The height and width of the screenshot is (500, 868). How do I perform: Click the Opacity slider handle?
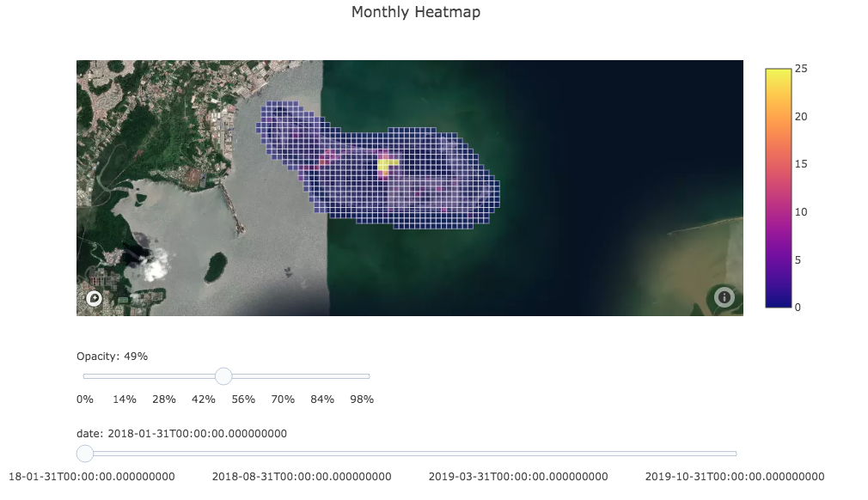[223, 376]
